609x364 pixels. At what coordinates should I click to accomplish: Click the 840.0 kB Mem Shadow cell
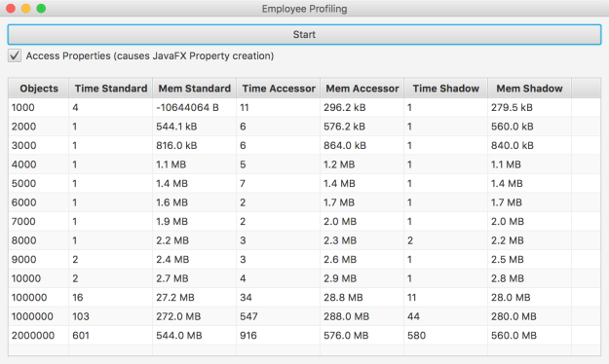coord(529,146)
